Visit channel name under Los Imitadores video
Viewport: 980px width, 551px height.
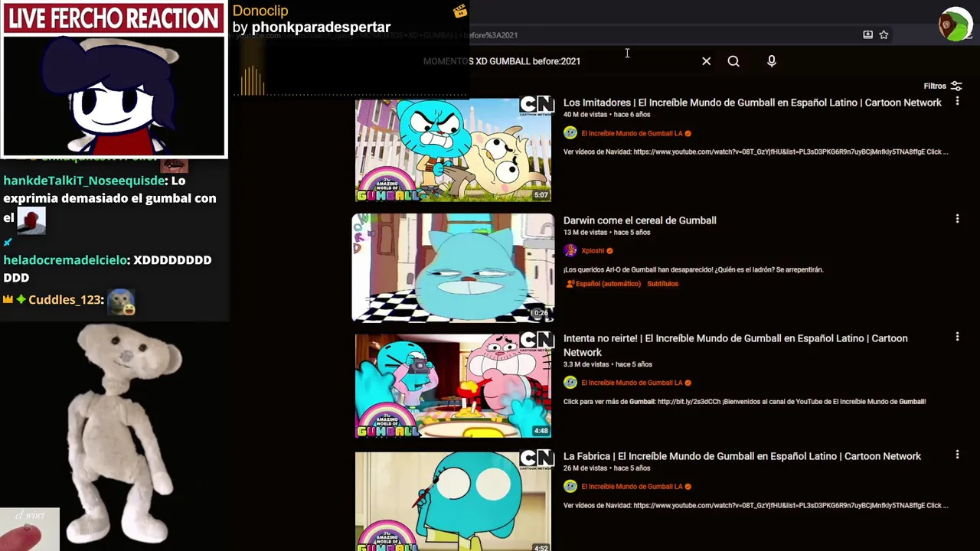coord(632,133)
